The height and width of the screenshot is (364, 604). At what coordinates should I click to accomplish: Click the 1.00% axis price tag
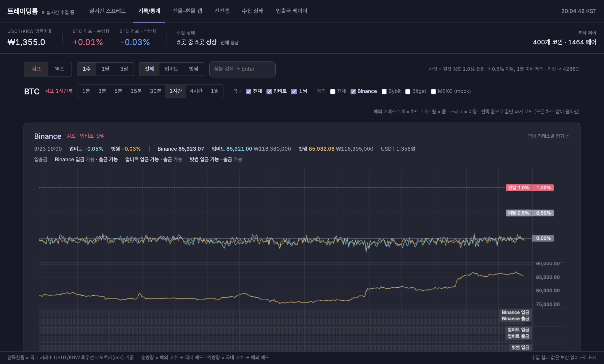pos(543,188)
